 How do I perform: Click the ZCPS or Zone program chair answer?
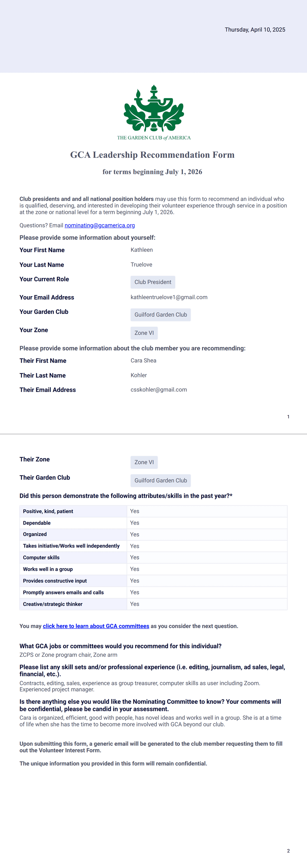69,655
